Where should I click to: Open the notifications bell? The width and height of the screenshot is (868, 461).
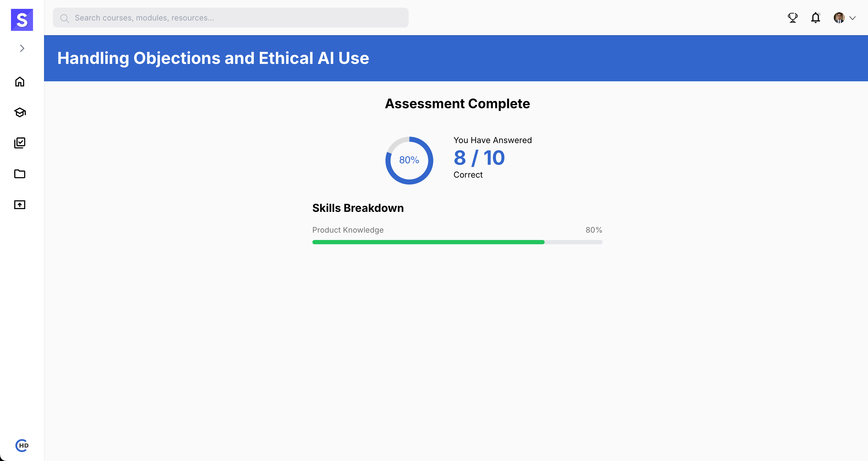(815, 18)
